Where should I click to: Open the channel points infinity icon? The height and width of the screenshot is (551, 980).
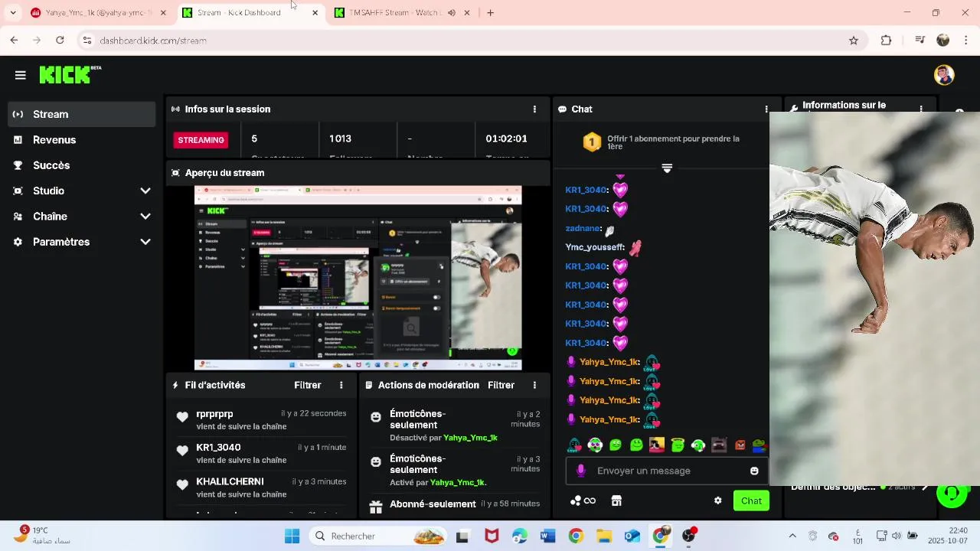tap(583, 500)
